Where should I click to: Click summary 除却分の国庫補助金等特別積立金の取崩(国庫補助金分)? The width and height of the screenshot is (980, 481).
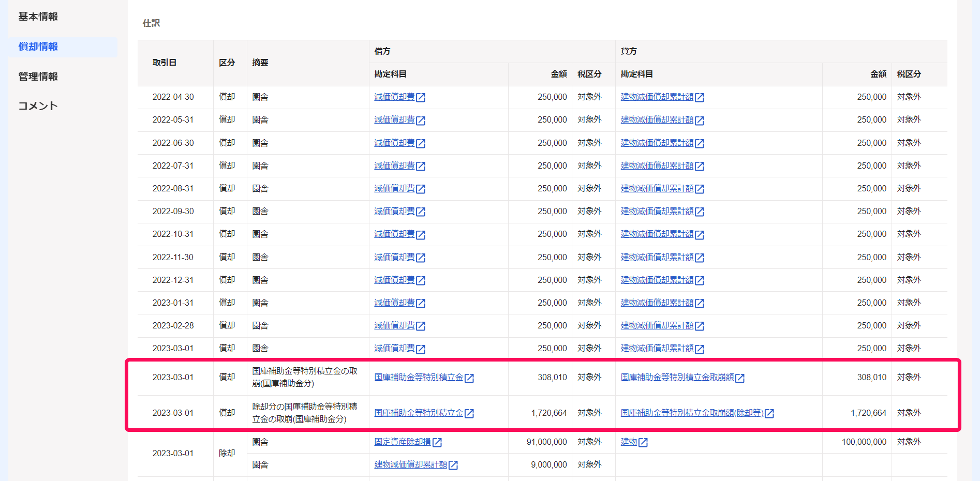[x=305, y=413]
